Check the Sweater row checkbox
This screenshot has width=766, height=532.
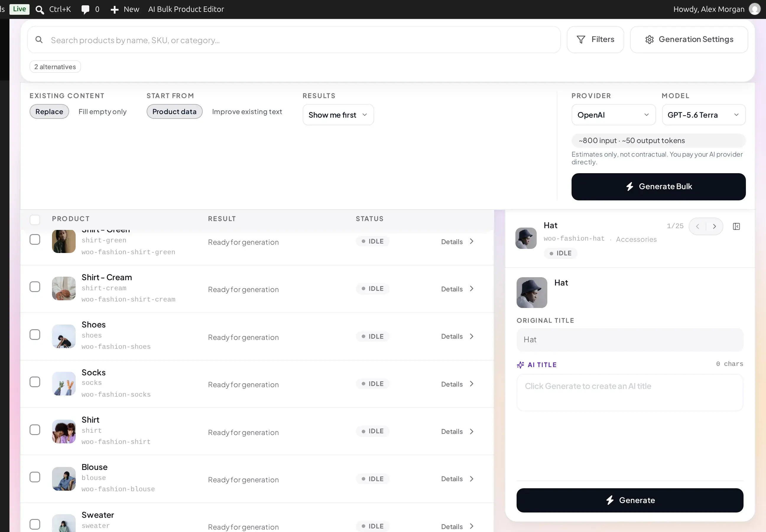click(35, 524)
